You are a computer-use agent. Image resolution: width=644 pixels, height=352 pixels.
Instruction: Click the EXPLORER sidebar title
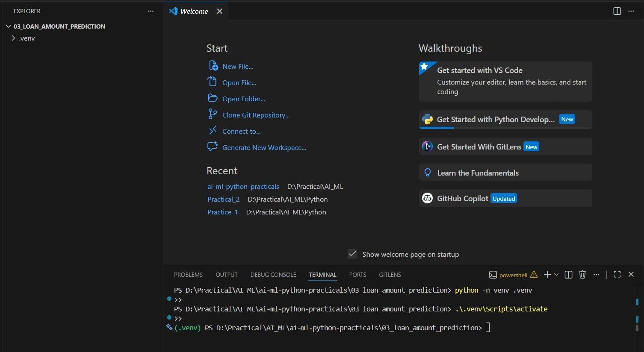[27, 11]
